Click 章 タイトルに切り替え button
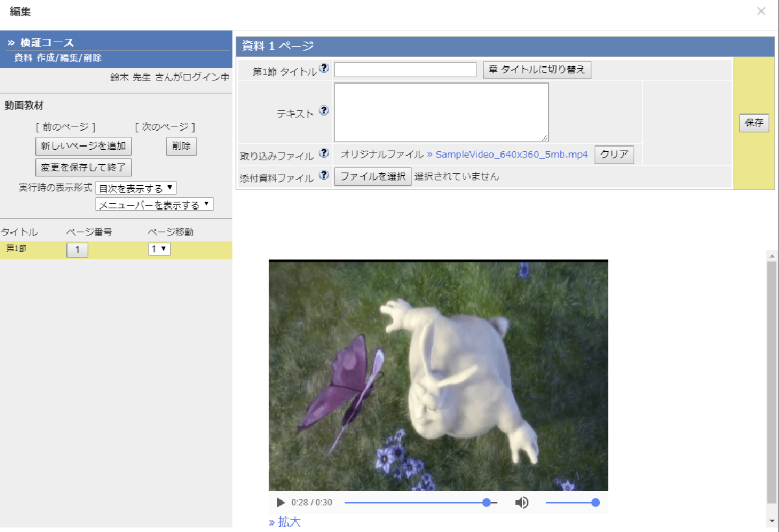This screenshot has width=779, height=532. pos(537,69)
